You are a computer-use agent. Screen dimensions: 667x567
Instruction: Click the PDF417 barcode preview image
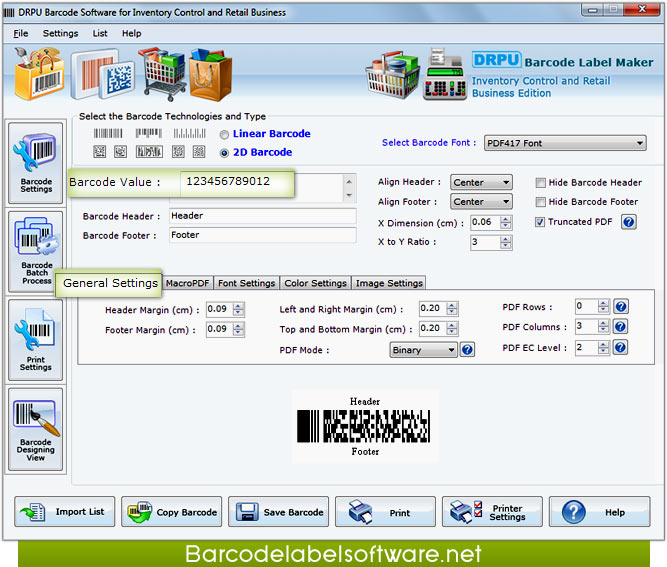(364, 426)
